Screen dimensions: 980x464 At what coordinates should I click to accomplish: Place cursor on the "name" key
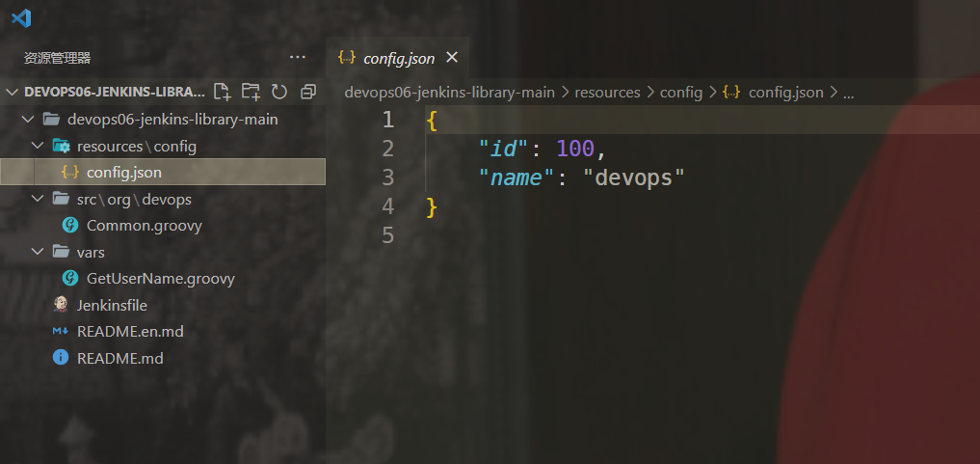point(516,177)
